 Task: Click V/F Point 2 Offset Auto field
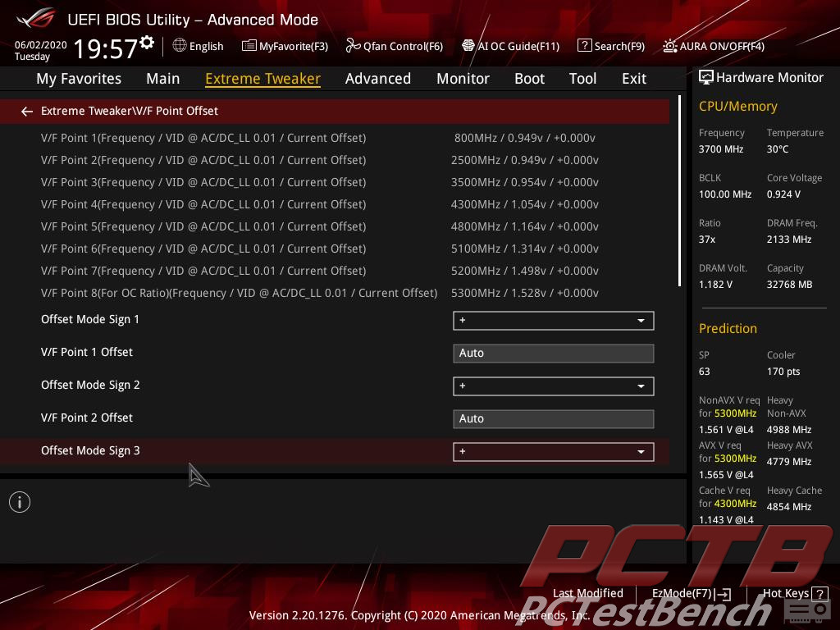click(x=554, y=419)
